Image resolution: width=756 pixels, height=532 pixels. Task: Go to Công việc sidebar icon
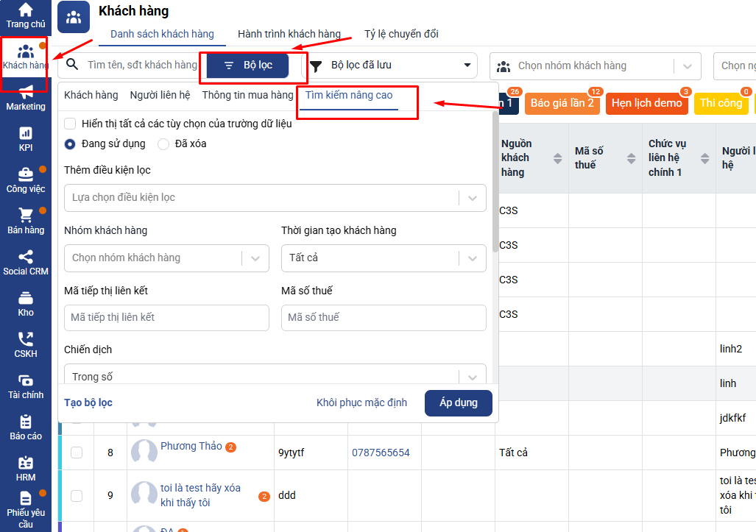click(x=26, y=180)
